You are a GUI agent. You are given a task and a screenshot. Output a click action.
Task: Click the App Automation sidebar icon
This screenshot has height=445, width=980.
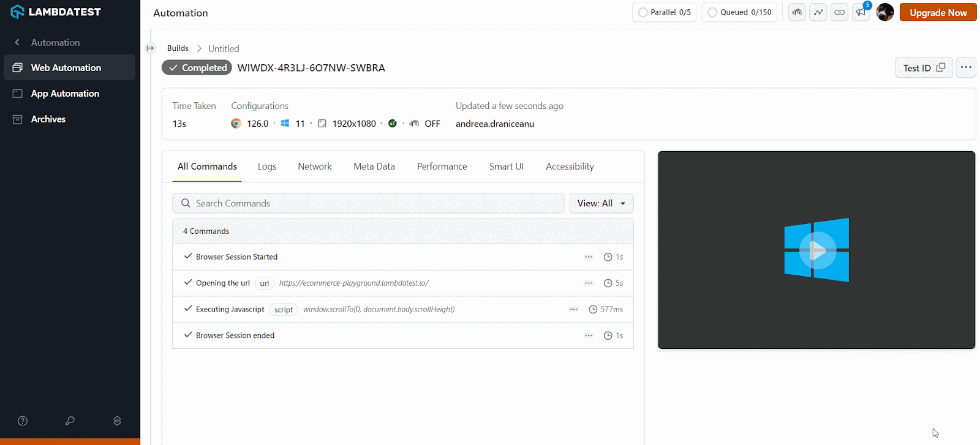[18, 93]
